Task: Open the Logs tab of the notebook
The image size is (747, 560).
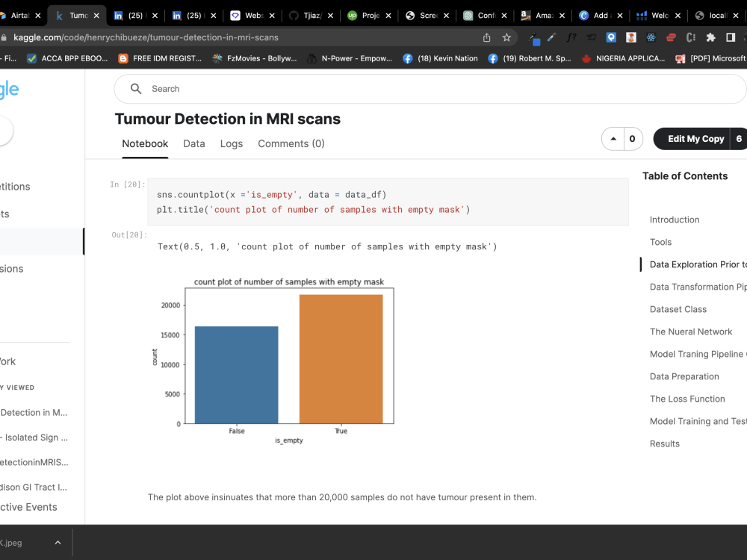Action: pos(231,144)
